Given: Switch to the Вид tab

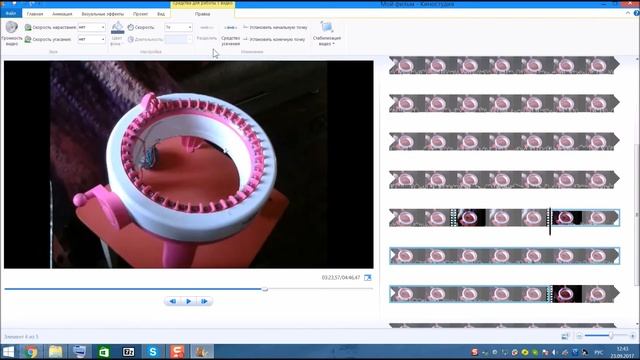Looking at the screenshot, I should tap(161, 14).
